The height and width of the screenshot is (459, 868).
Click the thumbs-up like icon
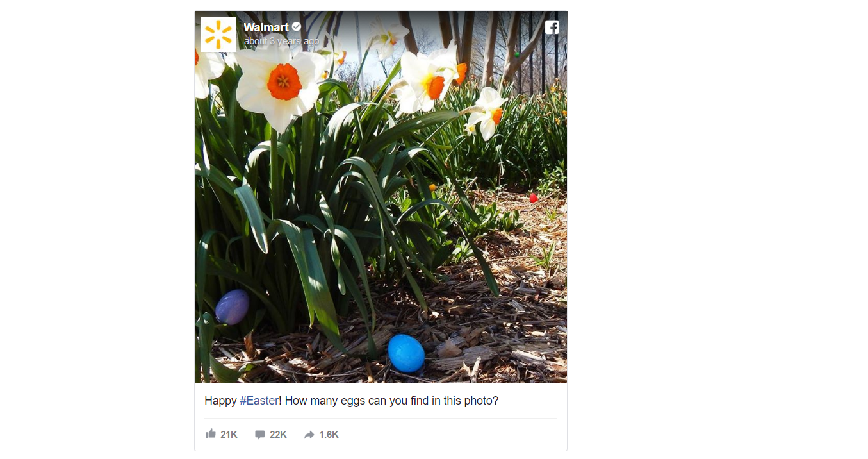[x=211, y=434]
